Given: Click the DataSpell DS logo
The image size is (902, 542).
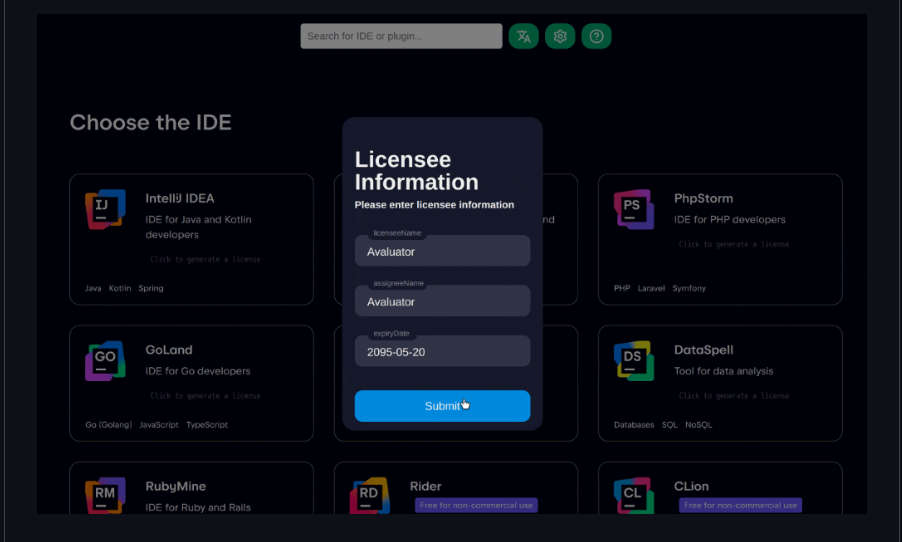Looking at the screenshot, I should 634,361.
